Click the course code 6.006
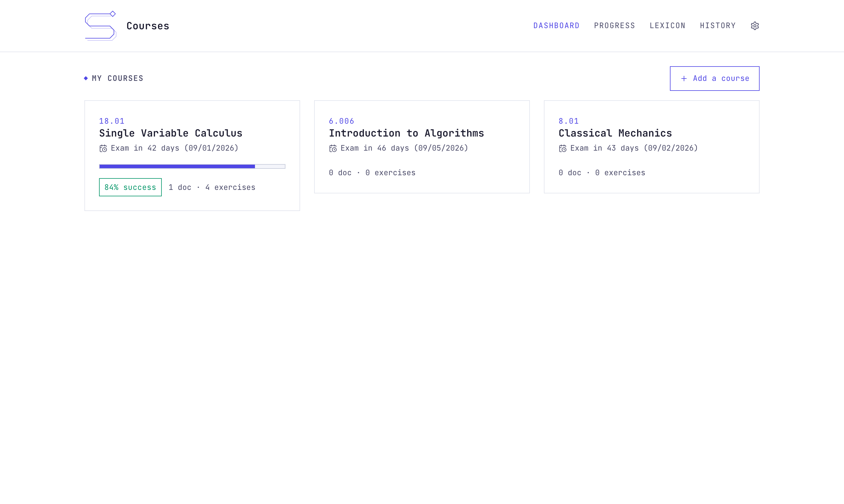 342,121
